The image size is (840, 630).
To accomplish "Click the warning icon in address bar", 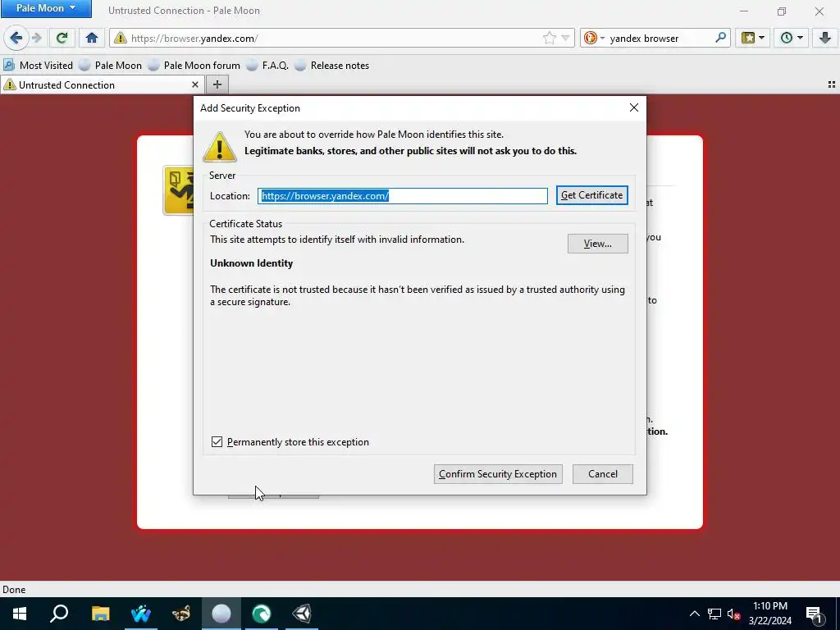I will pos(121,38).
